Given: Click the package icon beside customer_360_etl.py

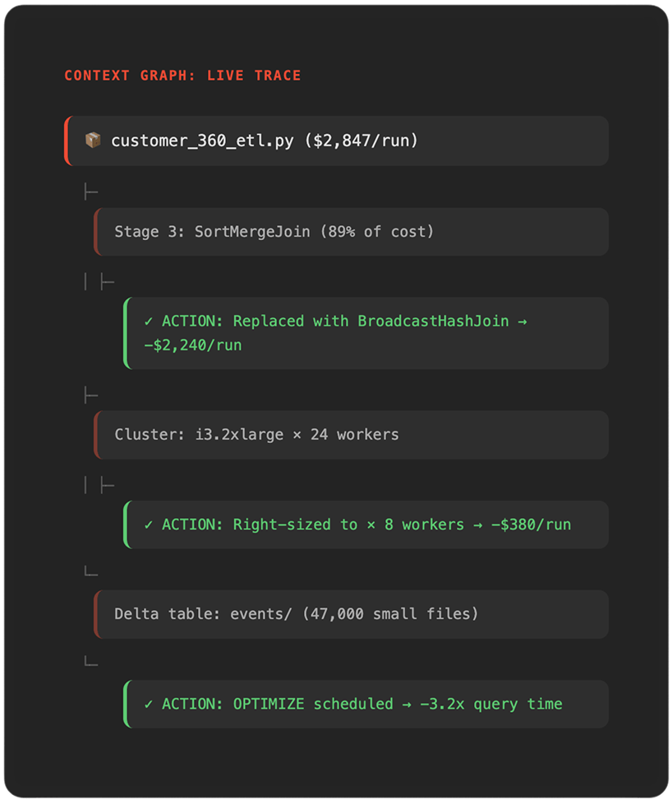Looking at the screenshot, I should 93,141.
